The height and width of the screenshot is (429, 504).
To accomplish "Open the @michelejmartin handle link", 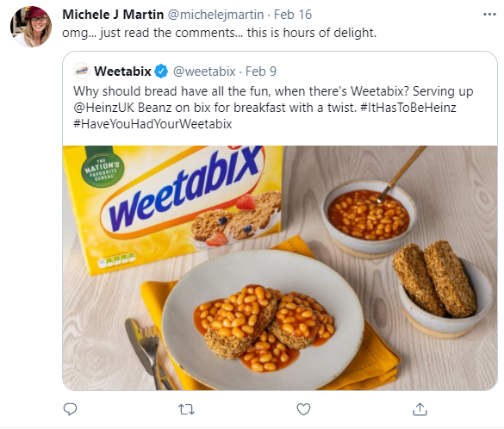I will (x=215, y=15).
